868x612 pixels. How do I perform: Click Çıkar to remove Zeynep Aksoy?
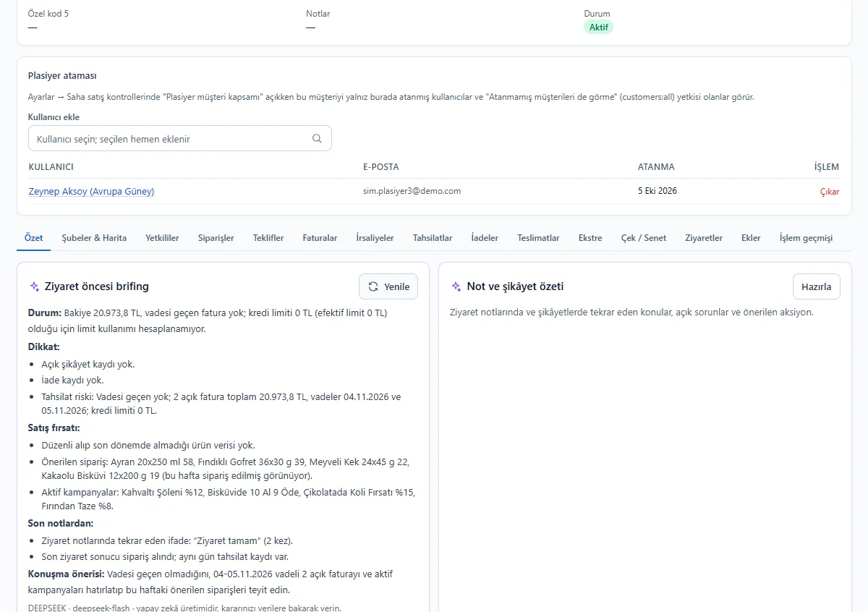point(830,192)
